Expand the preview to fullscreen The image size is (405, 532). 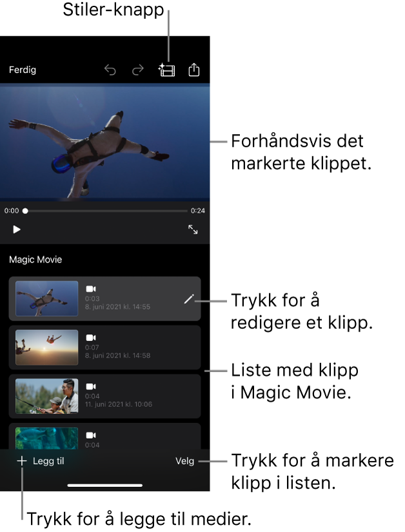[193, 230]
